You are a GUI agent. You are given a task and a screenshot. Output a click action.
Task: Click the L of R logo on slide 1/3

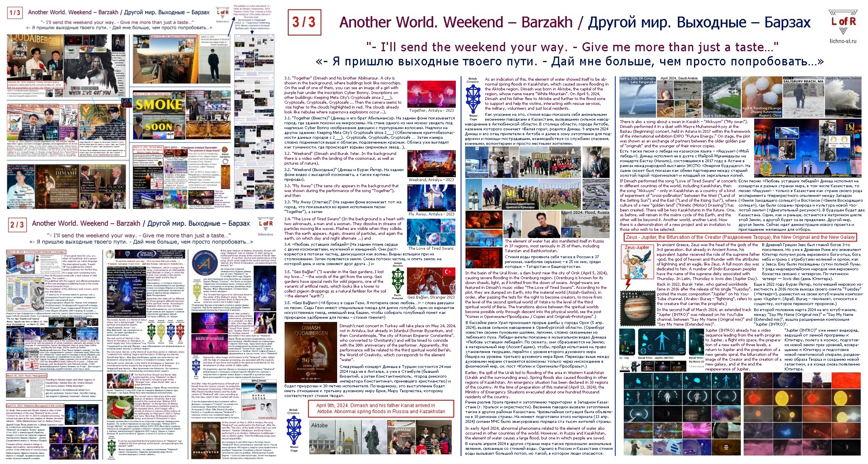point(223,13)
